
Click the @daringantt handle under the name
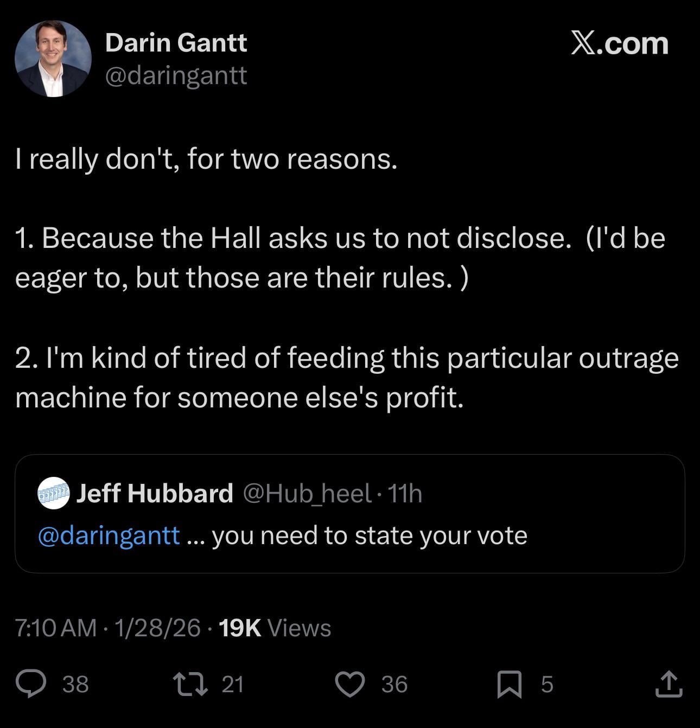(x=176, y=75)
